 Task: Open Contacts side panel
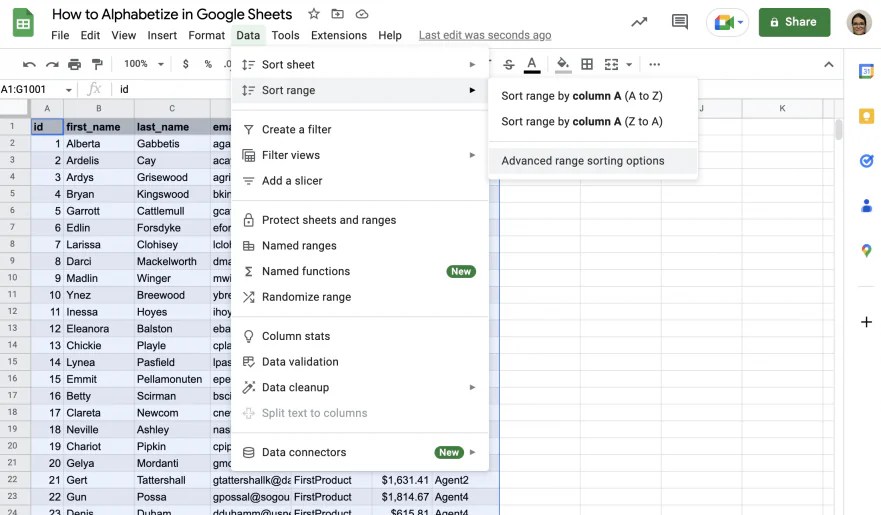[x=866, y=206]
